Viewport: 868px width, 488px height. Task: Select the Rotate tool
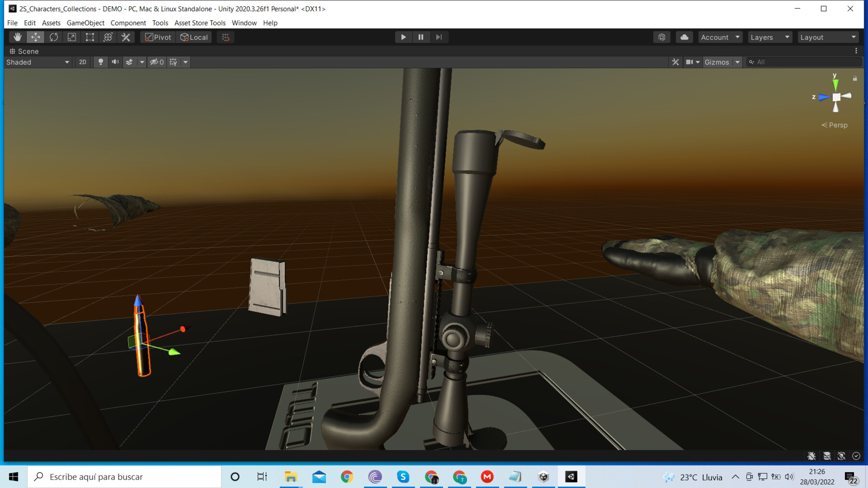(54, 37)
